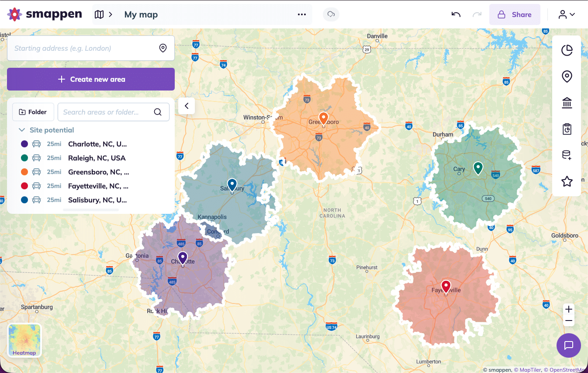Click the Share button
This screenshot has width=588, height=373.
click(x=515, y=14)
